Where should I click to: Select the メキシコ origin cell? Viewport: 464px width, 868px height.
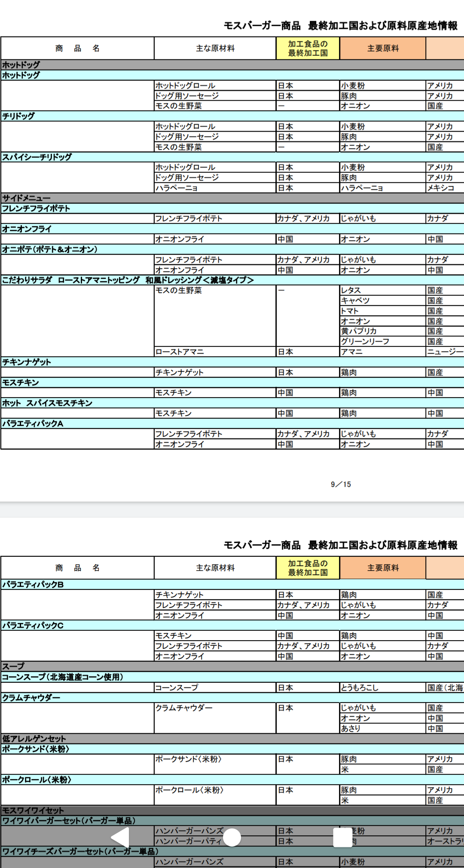tap(445, 188)
